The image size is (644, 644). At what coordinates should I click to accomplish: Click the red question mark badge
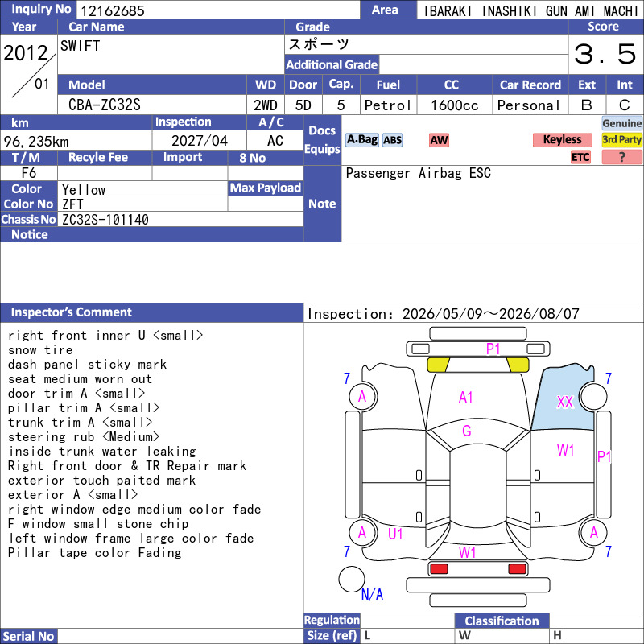[621, 157]
